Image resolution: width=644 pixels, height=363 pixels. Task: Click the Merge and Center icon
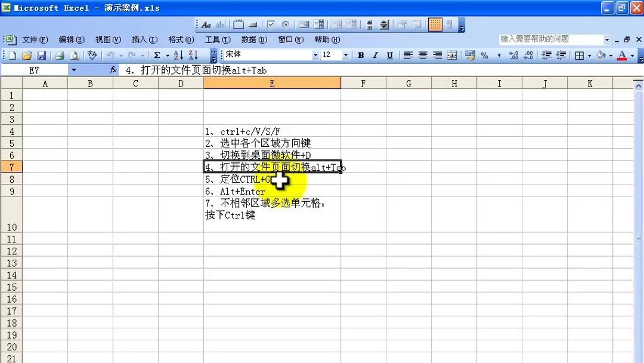point(451,55)
